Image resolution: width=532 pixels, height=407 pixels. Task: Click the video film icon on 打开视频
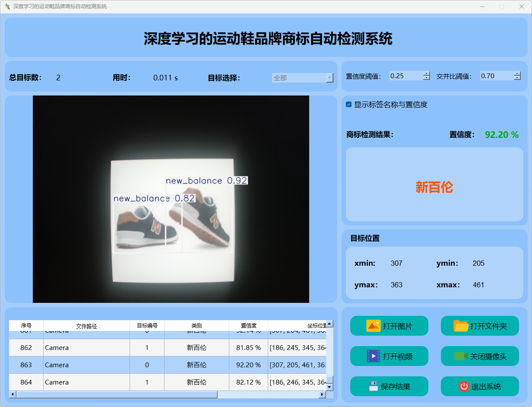[x=373, y=356]
